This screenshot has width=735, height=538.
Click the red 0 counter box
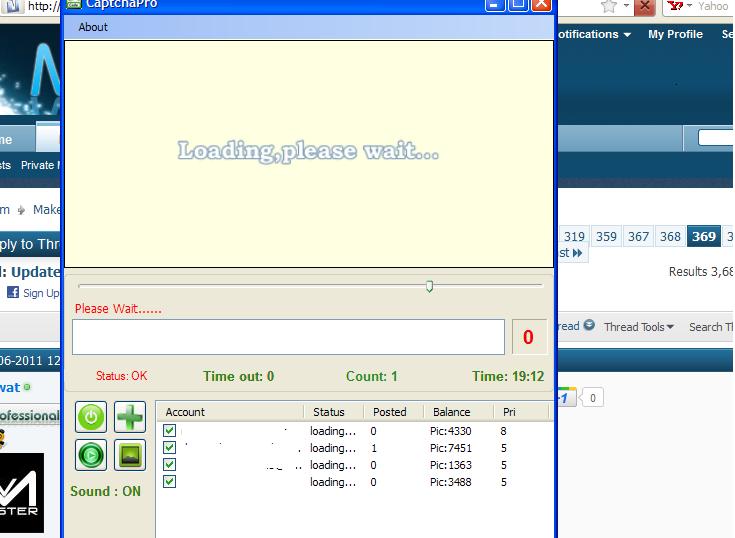coord(529,337)
